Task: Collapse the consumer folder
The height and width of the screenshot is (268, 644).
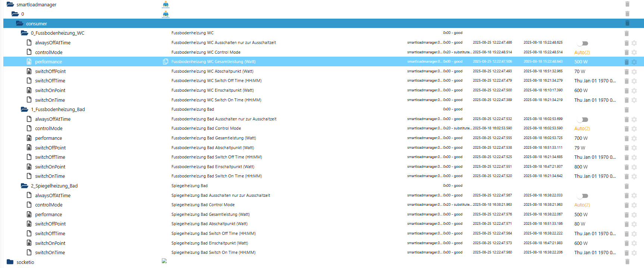Action: point(20,23)
